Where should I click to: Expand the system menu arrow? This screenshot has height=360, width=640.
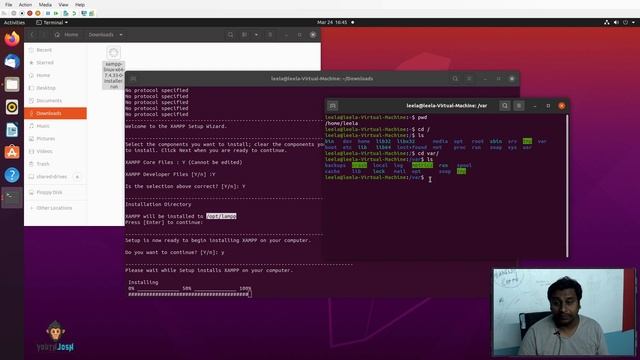(x=633, y=22)
